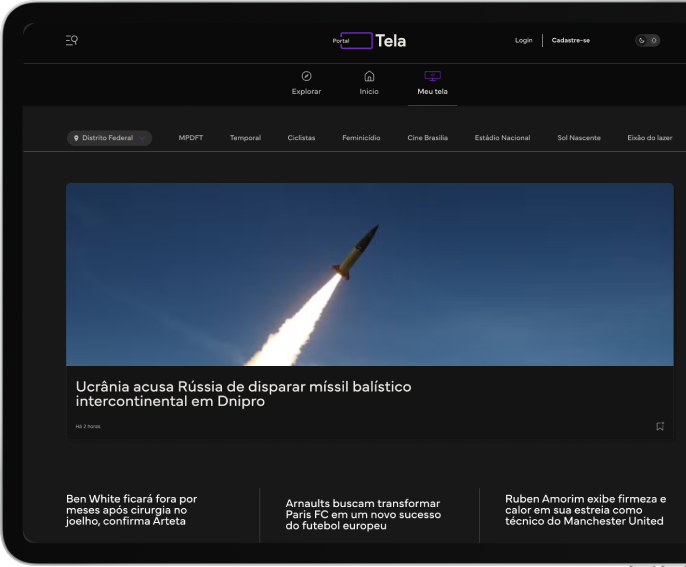This screenshot has height=567, width=686.
Task: Click the Explorar compass icon
Action: (x=306, y=76)
